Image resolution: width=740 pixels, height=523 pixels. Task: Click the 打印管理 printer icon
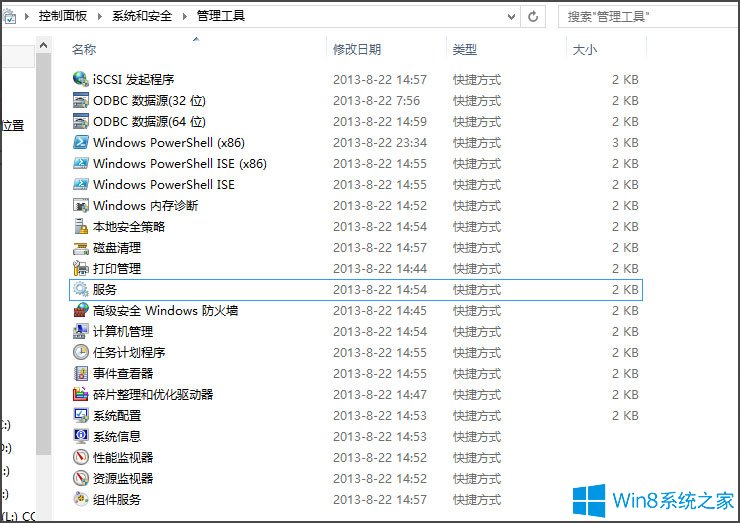coord(81,268)
